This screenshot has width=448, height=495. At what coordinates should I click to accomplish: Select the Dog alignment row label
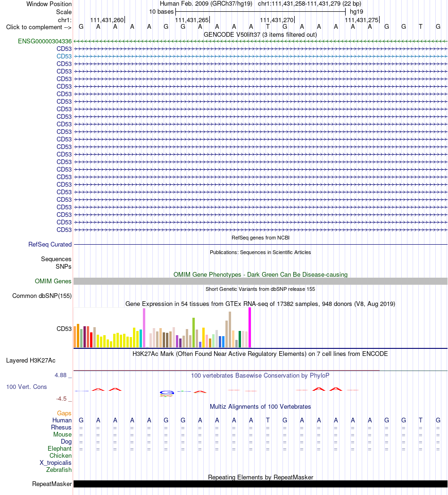66,442
